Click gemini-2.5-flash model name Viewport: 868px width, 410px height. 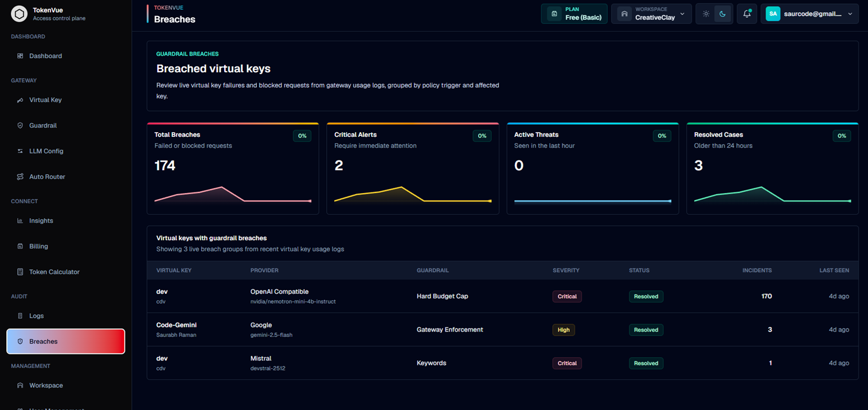tap(271, 335)
